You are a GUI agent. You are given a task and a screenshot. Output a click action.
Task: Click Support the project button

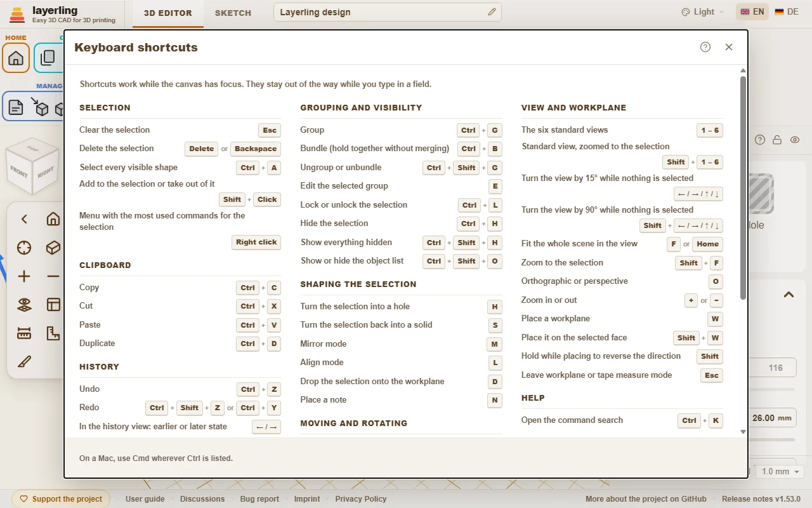click(x=61, y=499)
